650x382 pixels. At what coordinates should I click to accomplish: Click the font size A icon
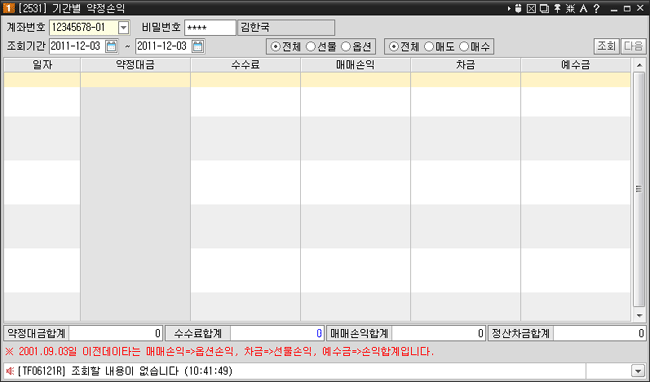click(x=584, y=8)
